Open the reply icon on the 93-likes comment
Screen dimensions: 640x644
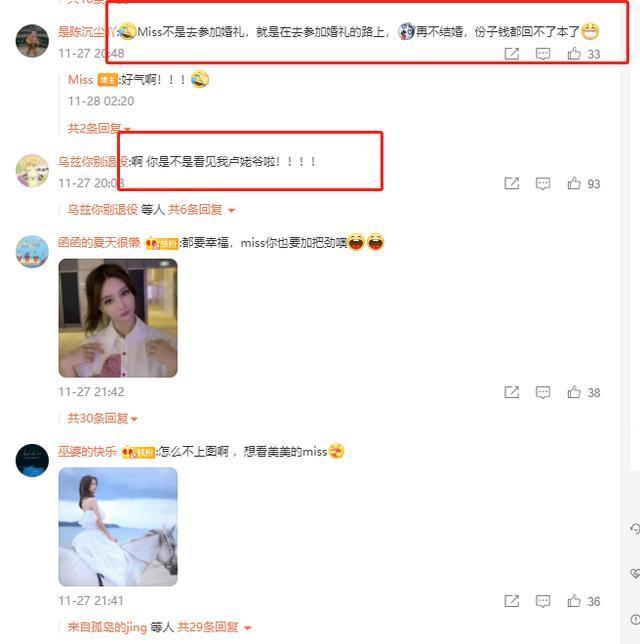pyautogui.click(x=543, y=183)
